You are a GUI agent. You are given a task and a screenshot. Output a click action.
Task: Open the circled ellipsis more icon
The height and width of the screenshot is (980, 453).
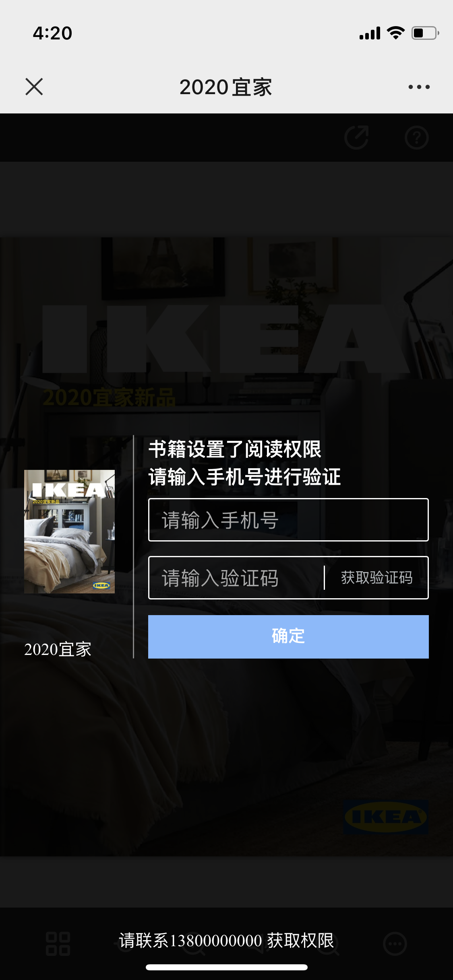395,943
